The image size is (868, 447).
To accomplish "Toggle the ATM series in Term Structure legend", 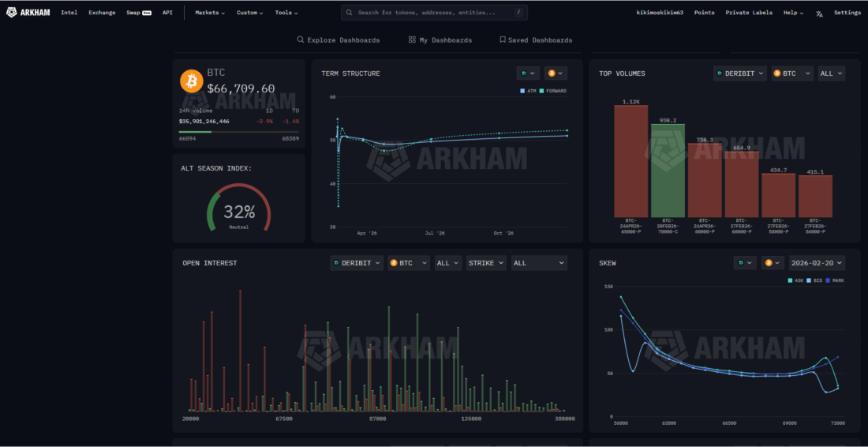I will 529,91.
